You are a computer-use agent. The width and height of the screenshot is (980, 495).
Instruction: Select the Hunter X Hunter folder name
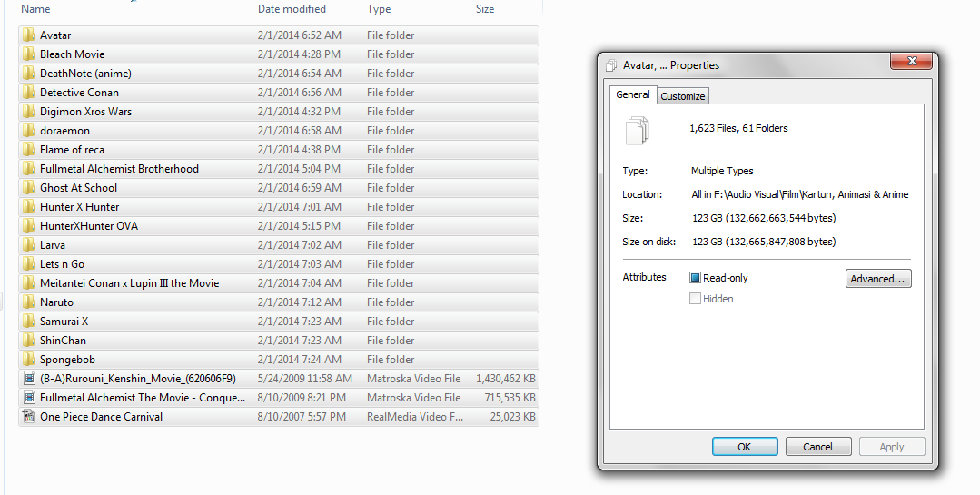click(79, 207)
